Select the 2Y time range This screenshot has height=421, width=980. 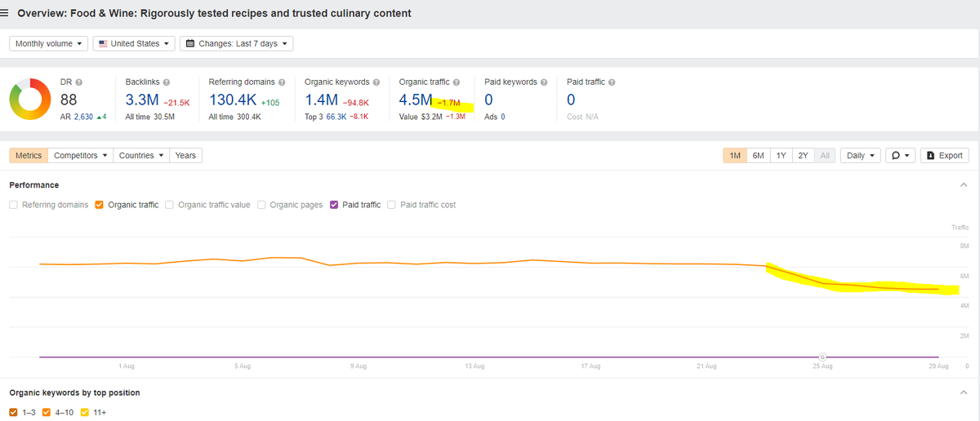(804, 155)
